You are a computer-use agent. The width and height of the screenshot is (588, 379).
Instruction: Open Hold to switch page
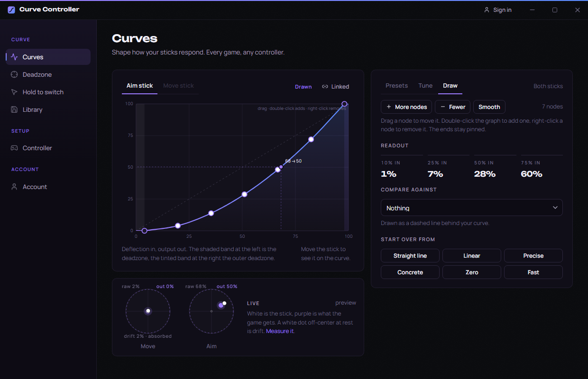(x=48, y=92)
